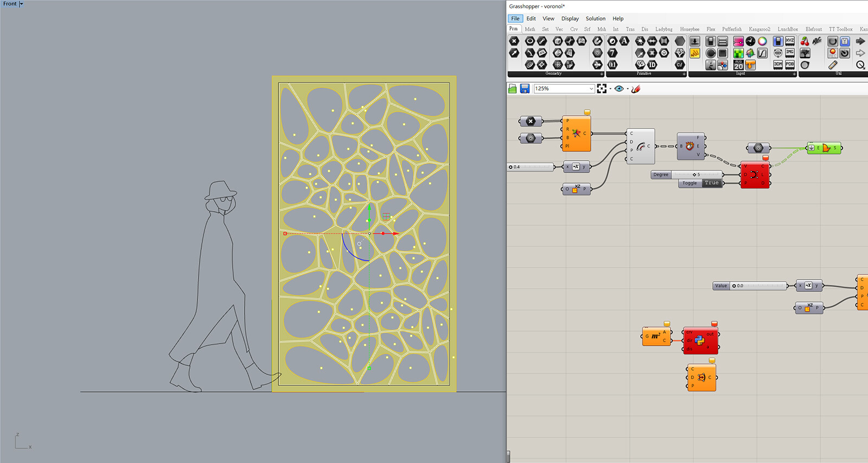
Task: Select the Cherry Picker util icon
Action: pyautogui.click(x=805, y=41)
